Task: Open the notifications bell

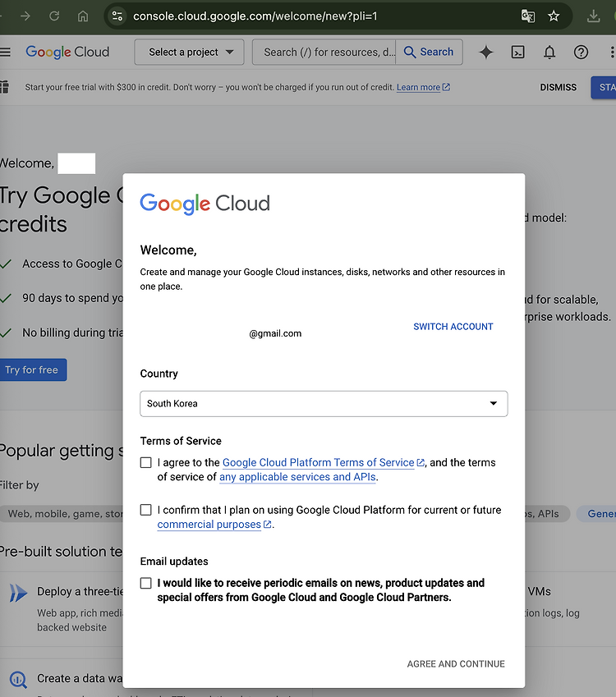Action: click(x=549, y=52)
